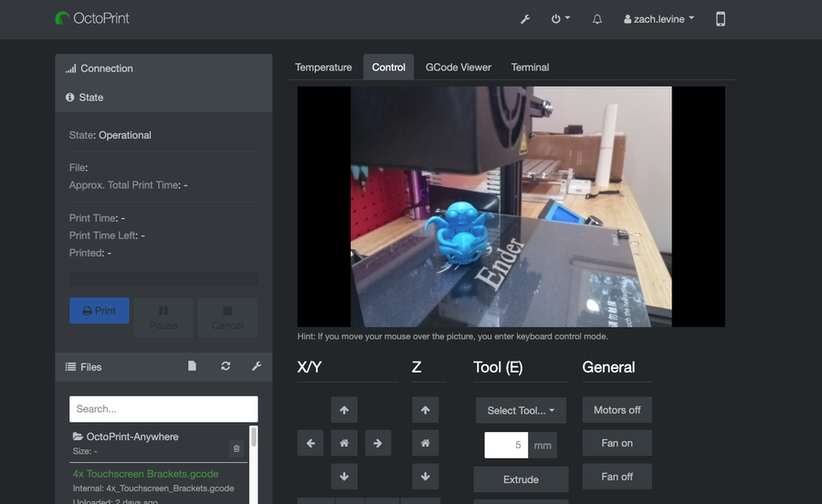Turn the fan on
This screenshot has width=822, height=504.
coord(616,444)
